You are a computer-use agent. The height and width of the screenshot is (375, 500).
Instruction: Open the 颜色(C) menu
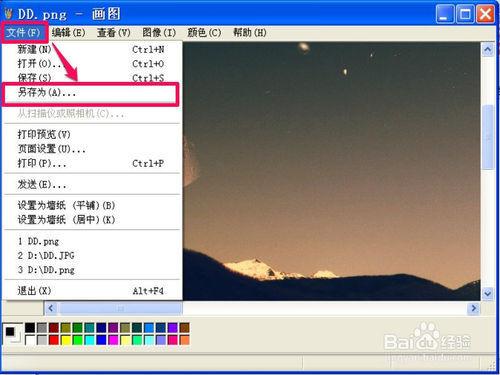204,33
